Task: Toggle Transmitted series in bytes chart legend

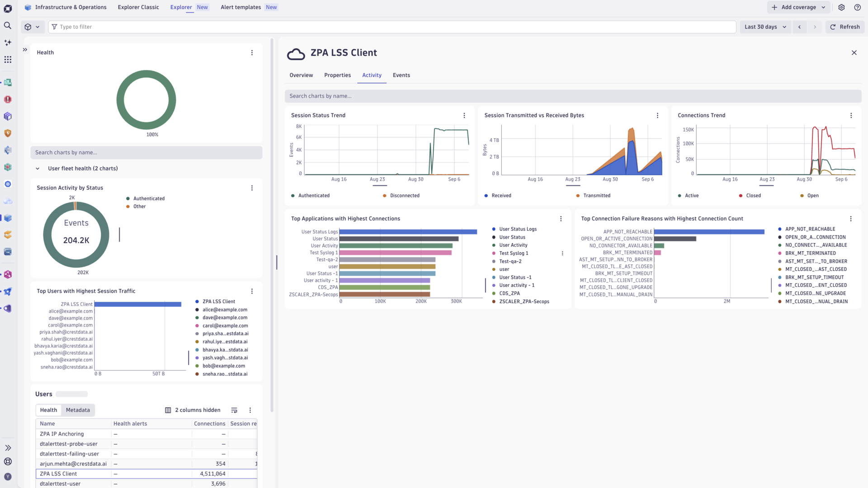Action: pos(593,196)
